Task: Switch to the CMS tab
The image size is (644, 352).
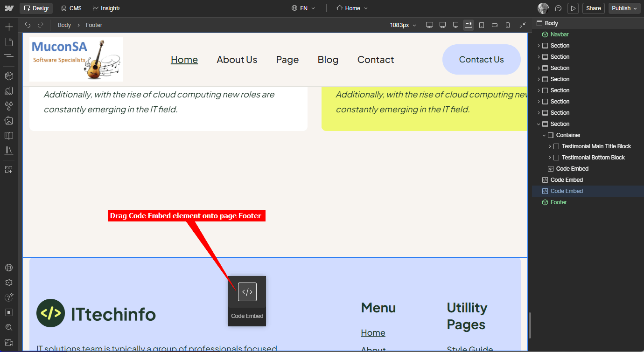Action: (x=71, y=8)
